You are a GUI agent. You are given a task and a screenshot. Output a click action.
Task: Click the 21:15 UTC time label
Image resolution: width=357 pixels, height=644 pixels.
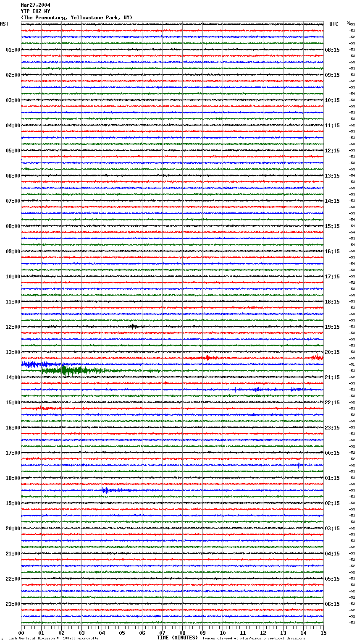point(332,377)
